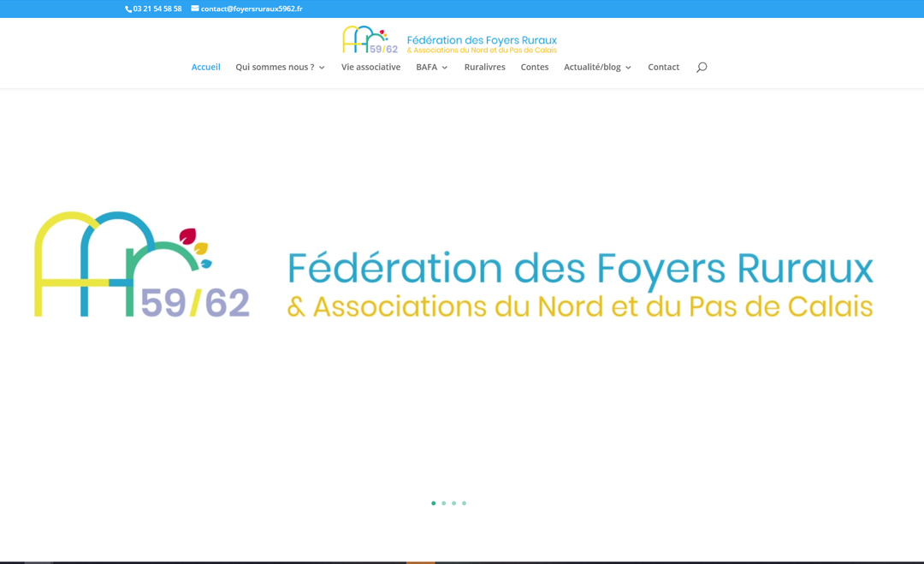
Task: Switch to the fourth slide dot
Action: click(465, 503)
